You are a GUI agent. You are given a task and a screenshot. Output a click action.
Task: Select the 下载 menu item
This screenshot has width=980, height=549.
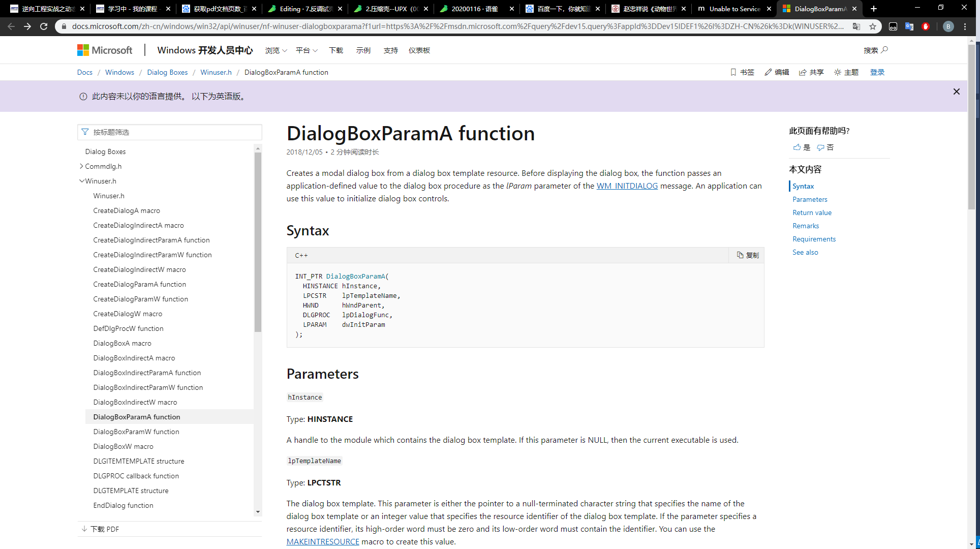coord(336,50)
